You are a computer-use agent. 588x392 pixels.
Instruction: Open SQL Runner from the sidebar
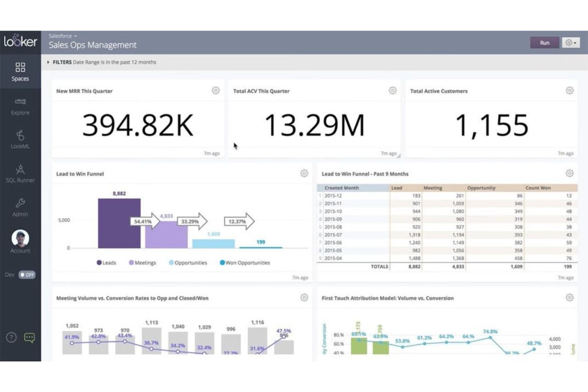[20, 174]
